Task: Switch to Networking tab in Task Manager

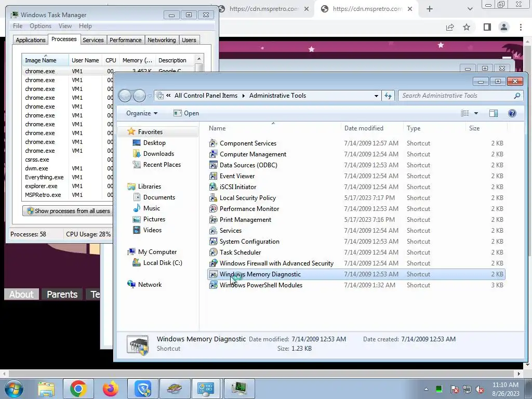Action: pos(162,40)
